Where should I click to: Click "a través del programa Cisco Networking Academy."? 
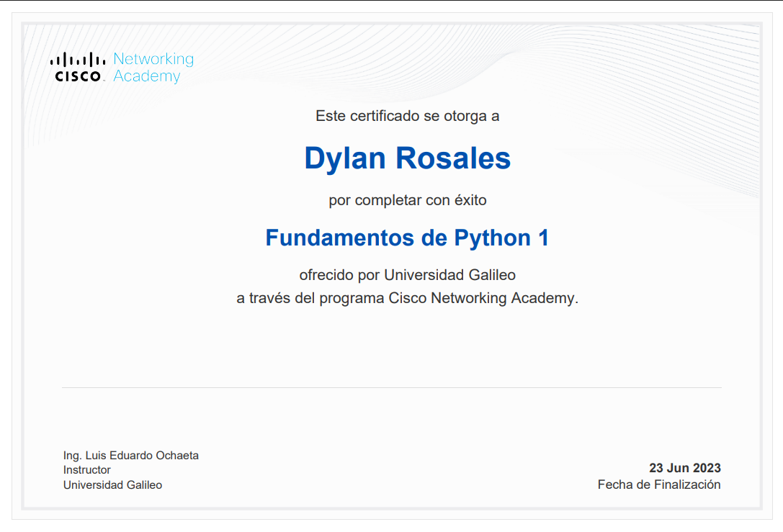point(408,298)
